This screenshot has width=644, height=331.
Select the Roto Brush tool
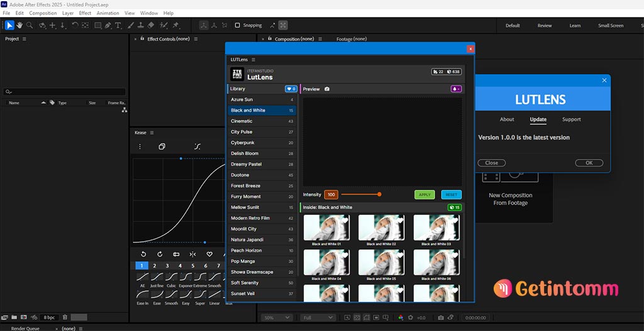[x=164, y=25]
